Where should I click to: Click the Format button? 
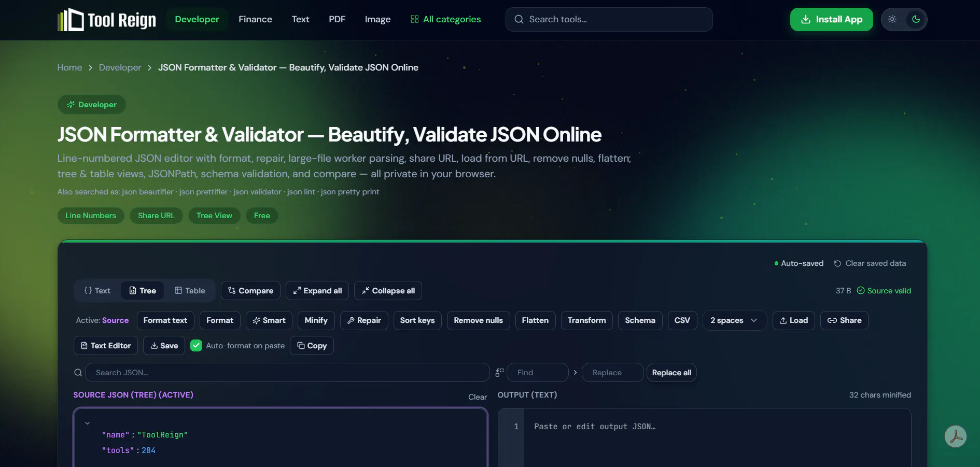coord(220,320)
